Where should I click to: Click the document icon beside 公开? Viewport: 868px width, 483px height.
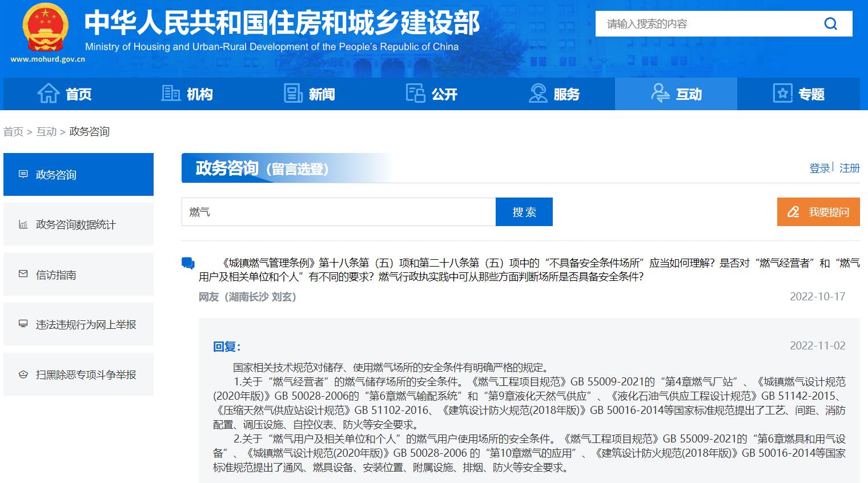click(416, 93)
